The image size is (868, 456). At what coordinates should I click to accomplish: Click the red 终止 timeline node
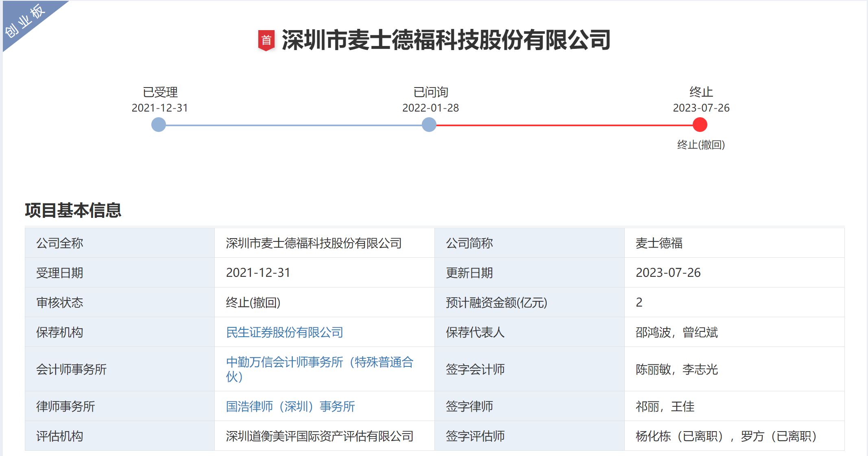(700, 125)
